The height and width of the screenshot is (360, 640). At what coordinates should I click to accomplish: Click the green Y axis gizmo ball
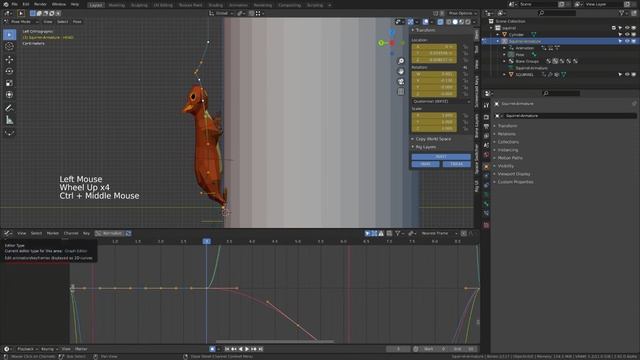click(381, 43)
